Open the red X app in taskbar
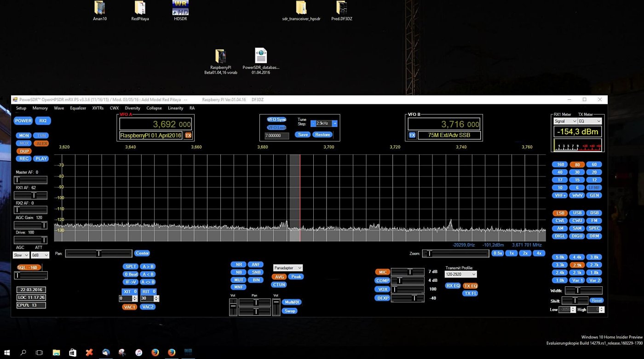644x359 pixels. point(89,353)
